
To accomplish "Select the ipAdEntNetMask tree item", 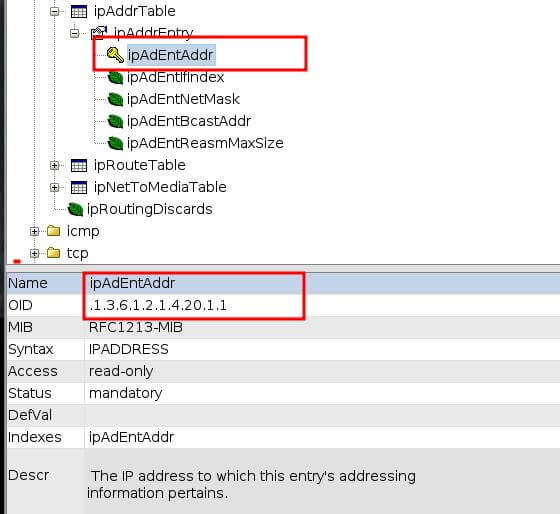I will 183,99.
